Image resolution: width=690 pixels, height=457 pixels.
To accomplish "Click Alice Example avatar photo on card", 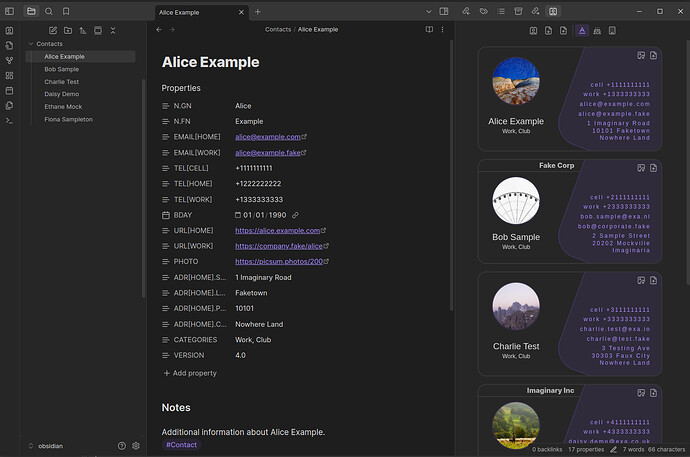I will (516, 81).
